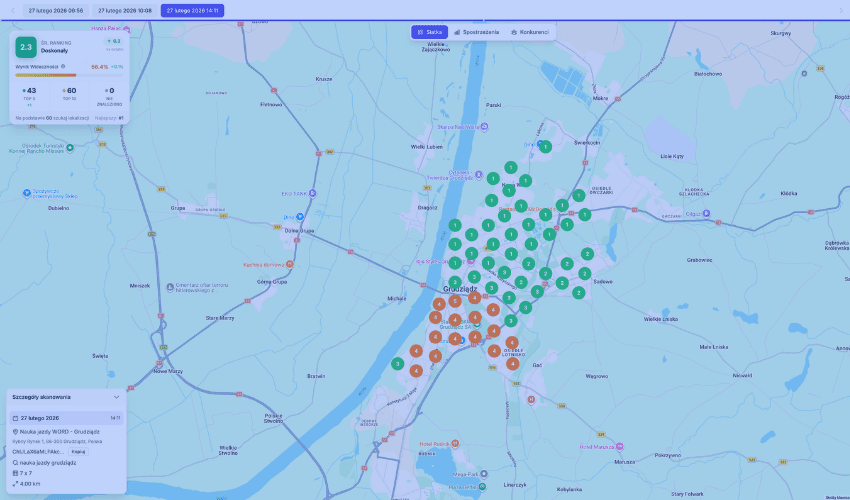Image resolution: width=850 pixels, height=500 pixels.
Task: Select the 27 lutego 2026 09:58 scan
Action: pyautogui.click(x=56, y=10)
